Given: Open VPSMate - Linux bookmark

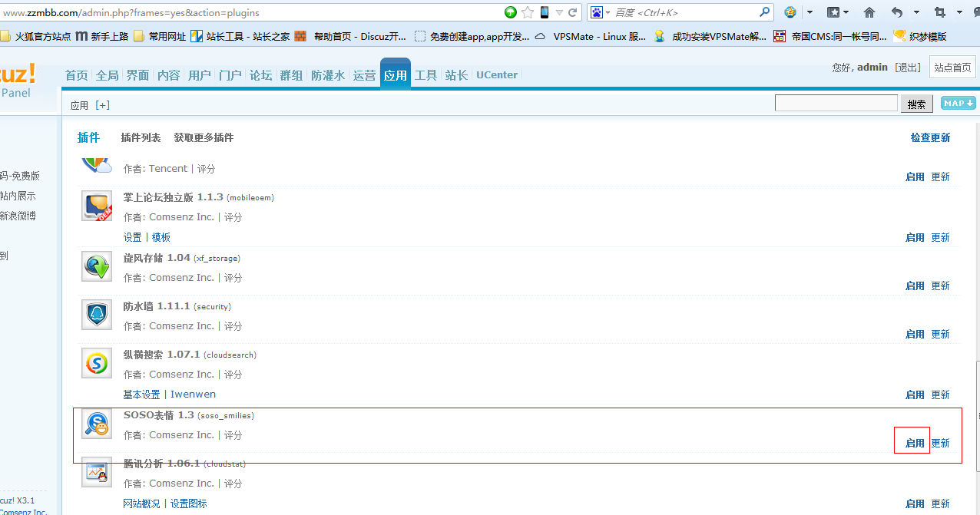Looking at the screenshot, I should (x=590, y=36).
